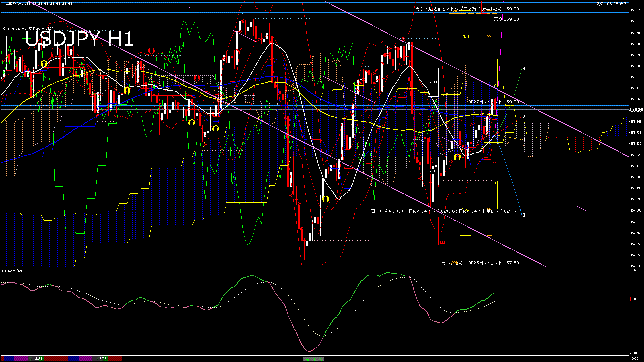Click the red down-arrow signal near top left
This screenshot has height=362, width=644.
[x=151, y=51]
